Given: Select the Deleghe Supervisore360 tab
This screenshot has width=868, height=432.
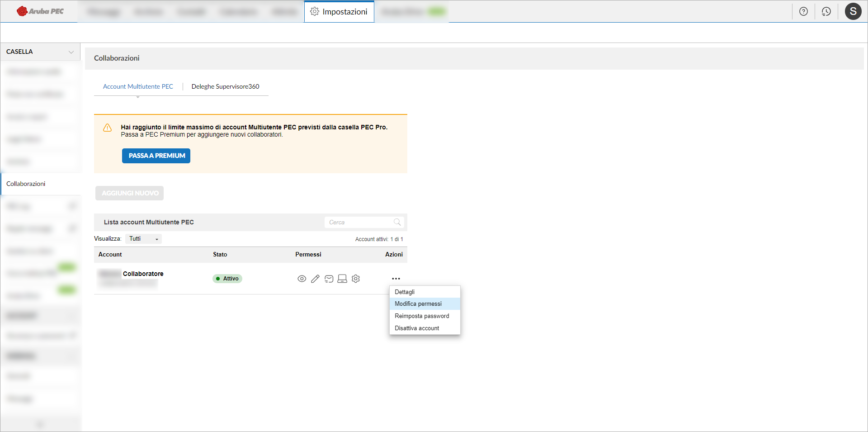Looking at the screenshot, I should (225, 86).
